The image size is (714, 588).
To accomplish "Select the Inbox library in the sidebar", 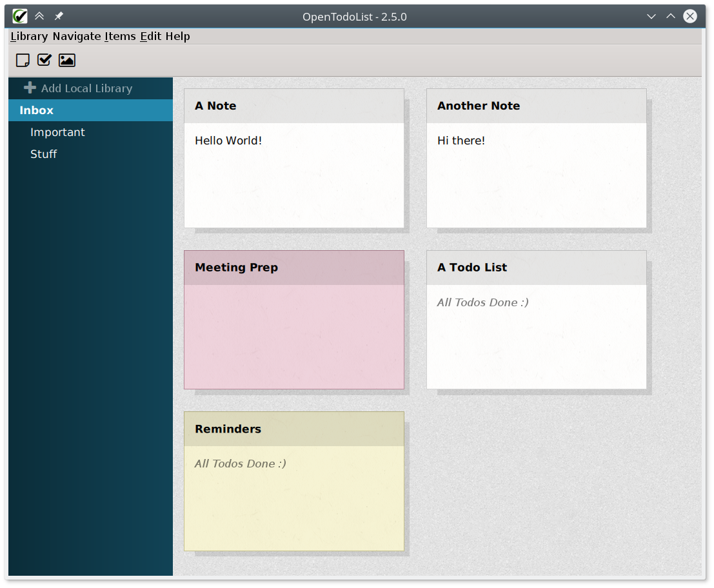I will coord(90,110).
